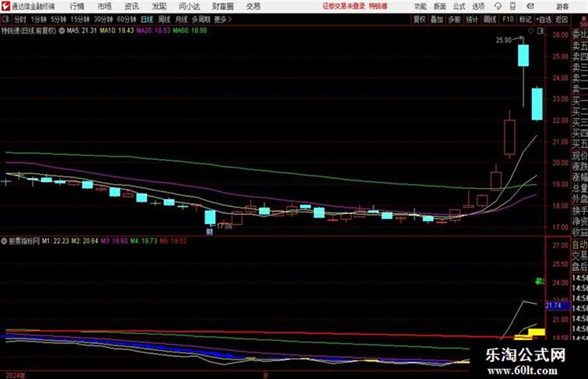588x379 pixels.
Task: Open the 行情 menu
Action: click(x=77, y=6)
